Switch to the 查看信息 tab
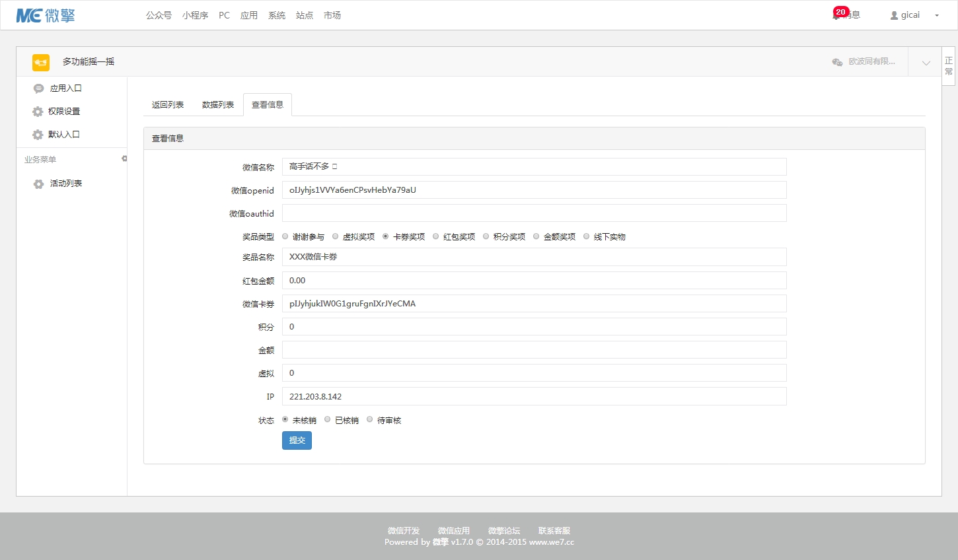 [268, 105]
